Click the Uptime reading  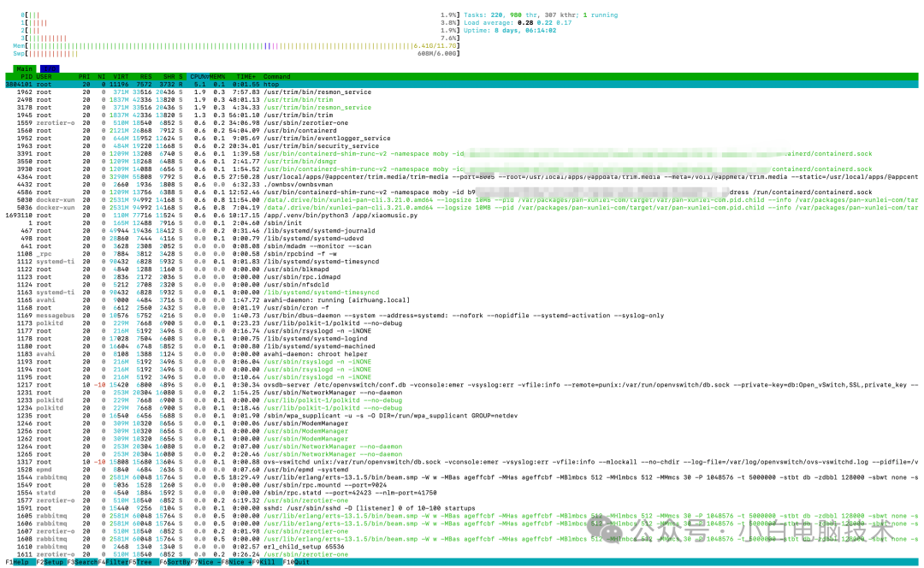pos(510,31)
